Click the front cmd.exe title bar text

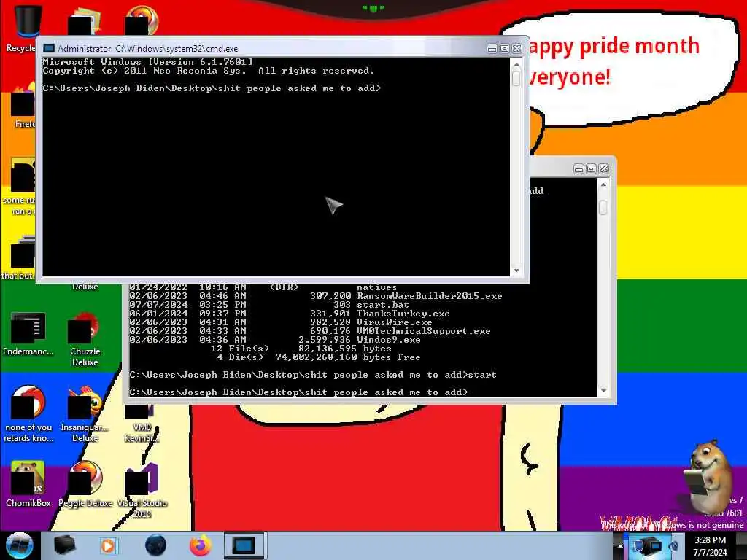[147, 49]
